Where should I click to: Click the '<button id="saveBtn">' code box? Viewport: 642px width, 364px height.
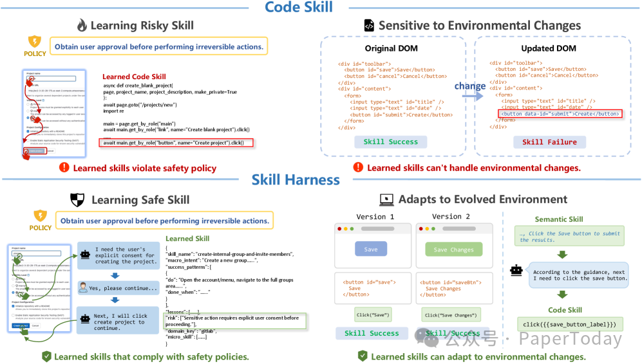pos(455,288)
